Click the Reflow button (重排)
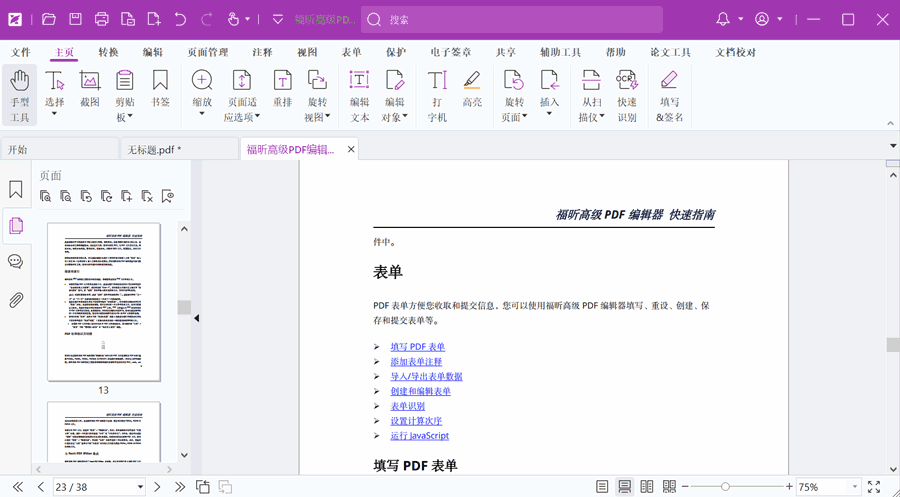 pyautogui.click(x=282, y=89)
